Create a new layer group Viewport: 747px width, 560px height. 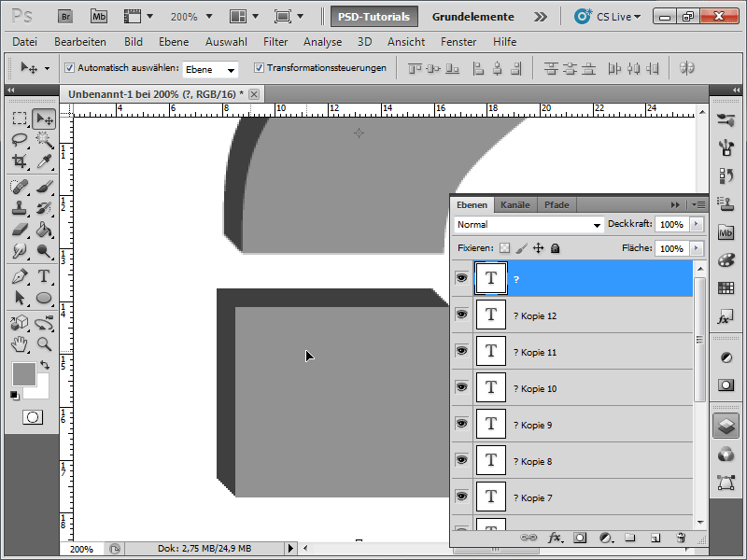629,538
